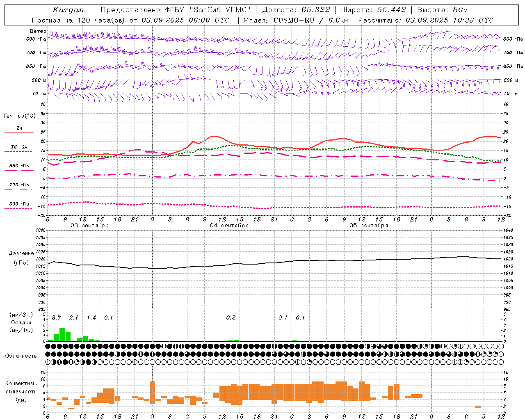The height and width of the screenshot is (420, 525).
Task: Click the 05 сентября date label
Action: (x=369, y=225)
